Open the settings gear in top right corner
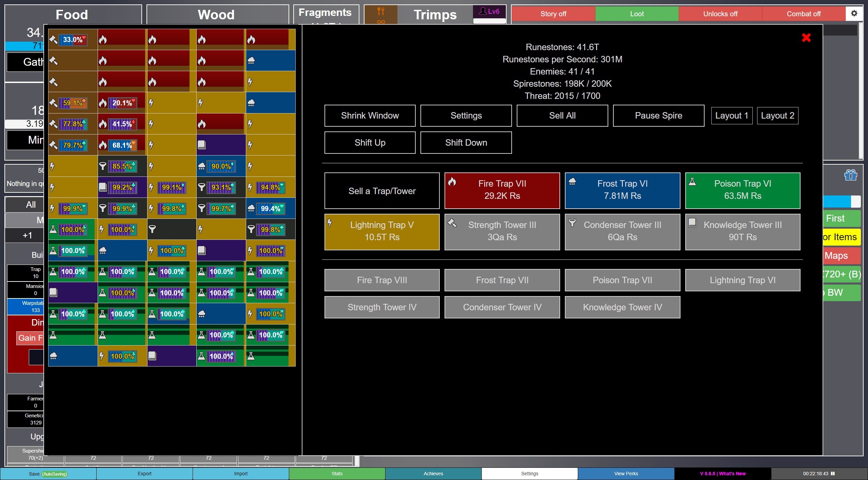This screenshot has height=480, width=868. pyautogui.click(x=854, y=14)
